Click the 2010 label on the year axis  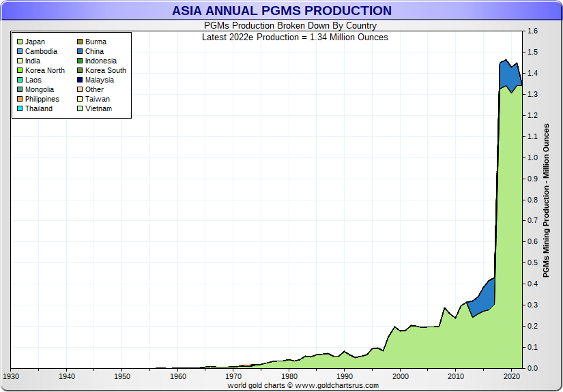click(455, 376)
